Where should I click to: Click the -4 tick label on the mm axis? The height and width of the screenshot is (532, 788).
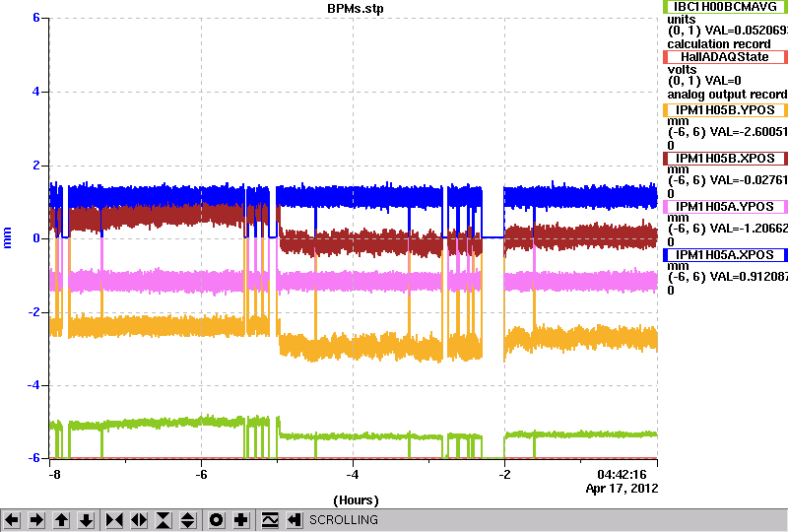point(33,385)
